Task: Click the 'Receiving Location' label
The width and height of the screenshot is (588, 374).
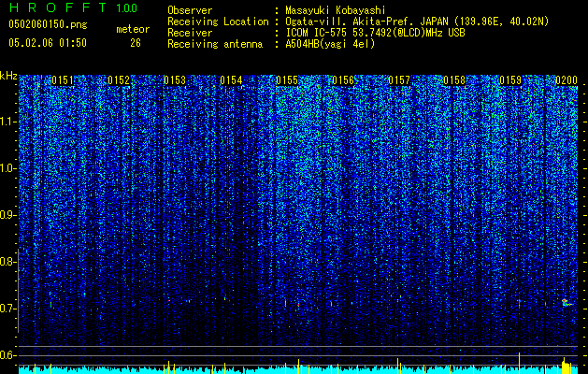Action: click(x=218, y=22)
